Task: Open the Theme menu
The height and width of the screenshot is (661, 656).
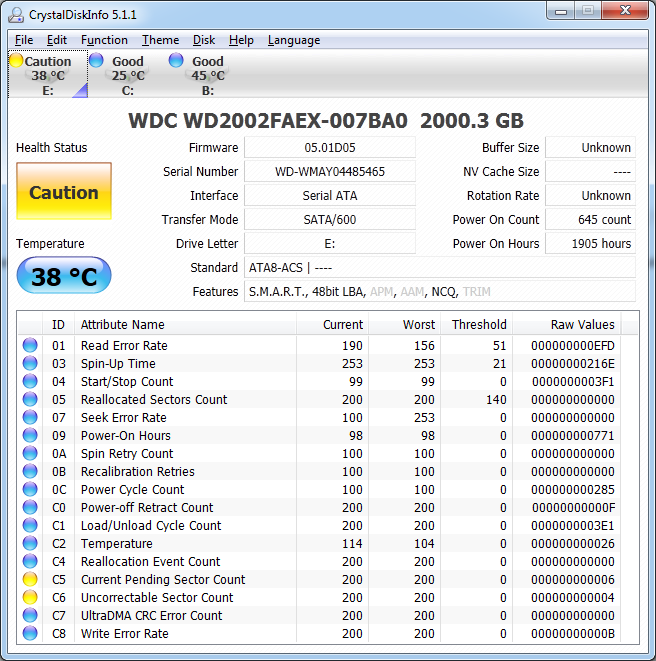Action: 160,40
